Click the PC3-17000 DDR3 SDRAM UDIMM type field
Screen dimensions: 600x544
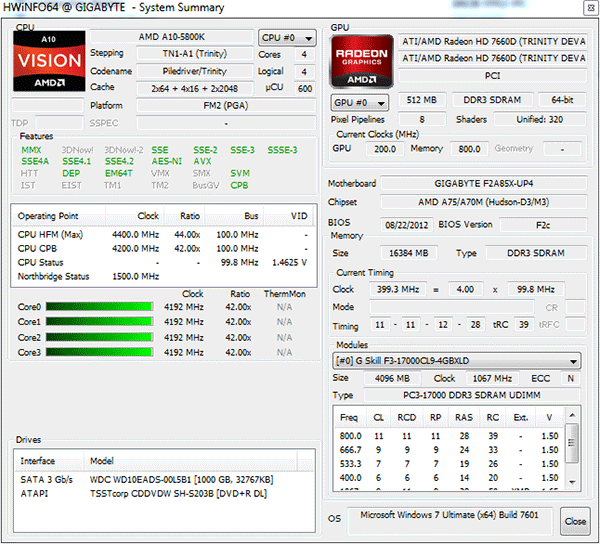point(472,395)
